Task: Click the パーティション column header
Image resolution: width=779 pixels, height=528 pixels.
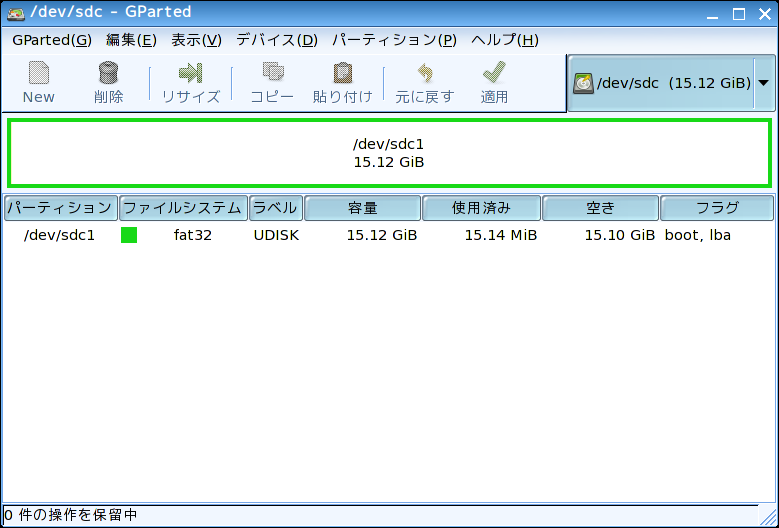Action: (61, 208)
